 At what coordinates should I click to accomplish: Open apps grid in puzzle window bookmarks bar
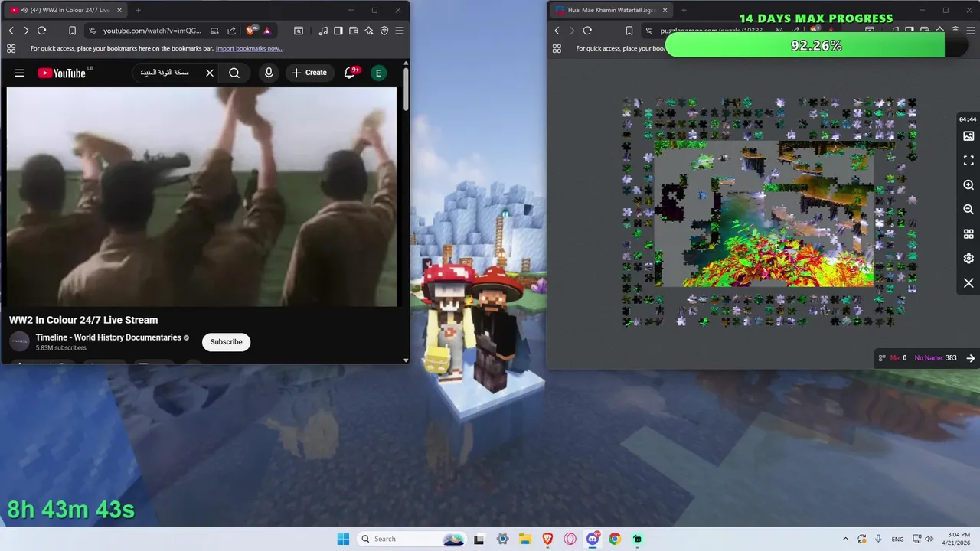557,48
